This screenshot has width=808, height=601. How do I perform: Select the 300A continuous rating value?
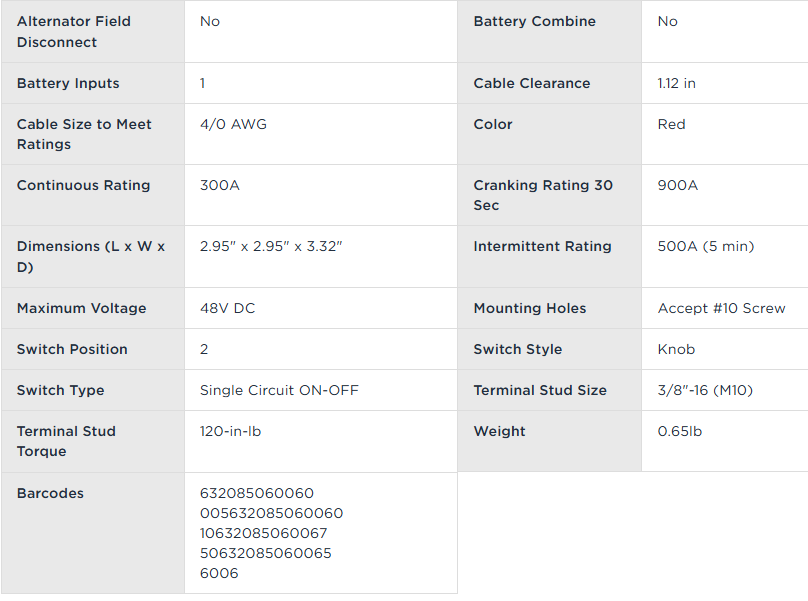[220, 185]
